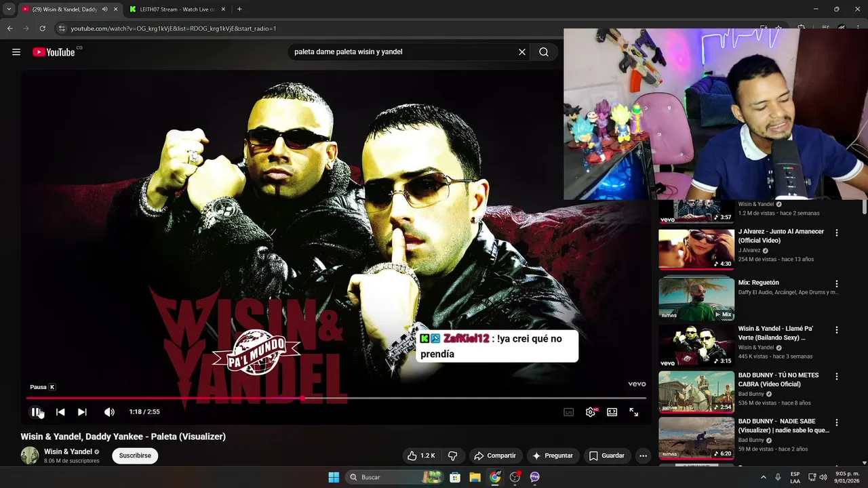Run search with magnifier button
The height and width of the screenshot is (488, 868).
(x=544, y=52)
